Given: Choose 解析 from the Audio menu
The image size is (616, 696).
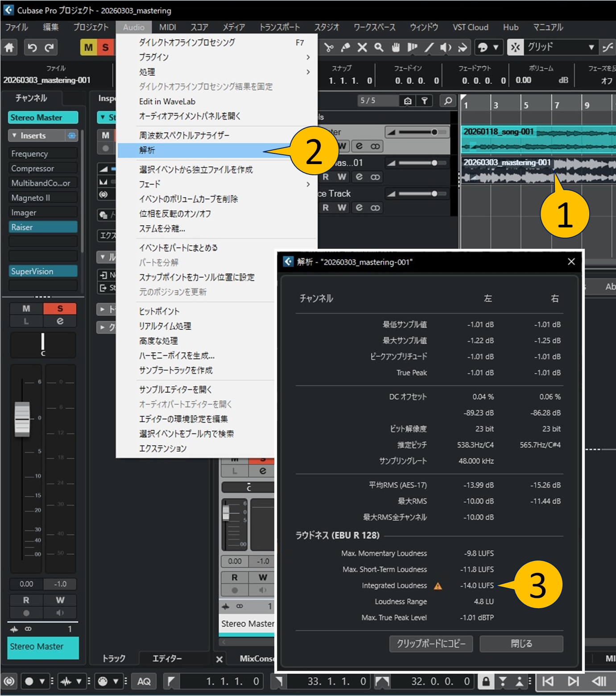Looking at the screenshot, I should (147, 150).
